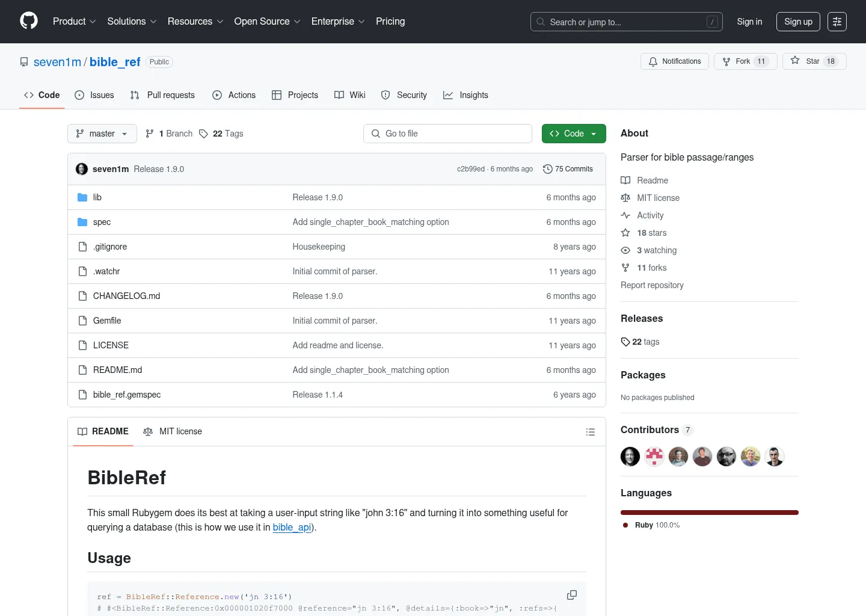Open the command palette icon button
Screen dimensions: 866x616
(837, 22)
